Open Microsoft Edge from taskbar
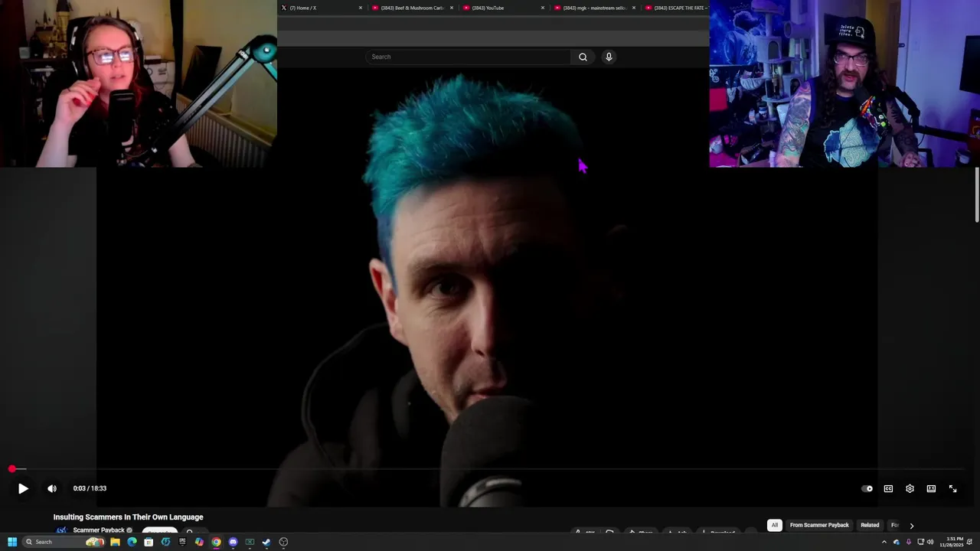 pos(132,542)
